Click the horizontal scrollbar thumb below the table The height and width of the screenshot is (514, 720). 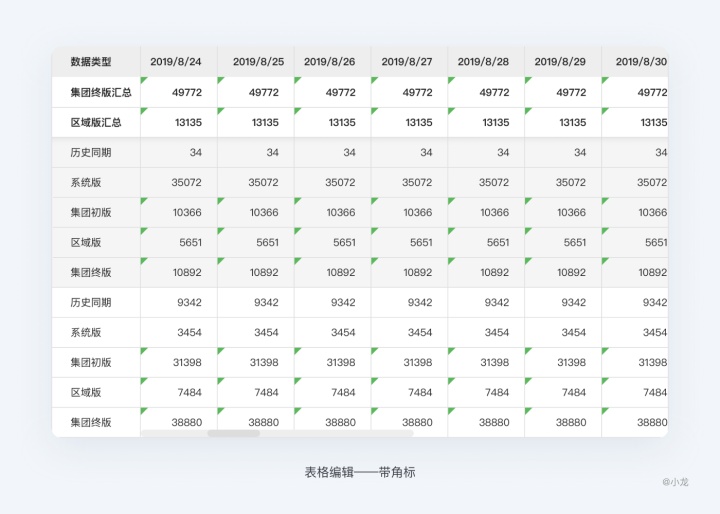[234, 433]
